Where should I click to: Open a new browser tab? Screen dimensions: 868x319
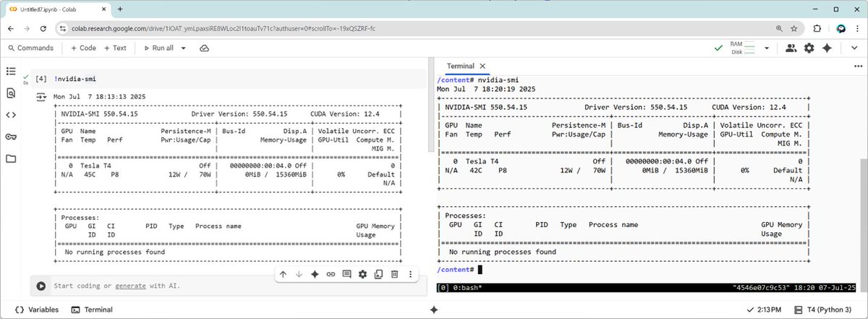119,9
